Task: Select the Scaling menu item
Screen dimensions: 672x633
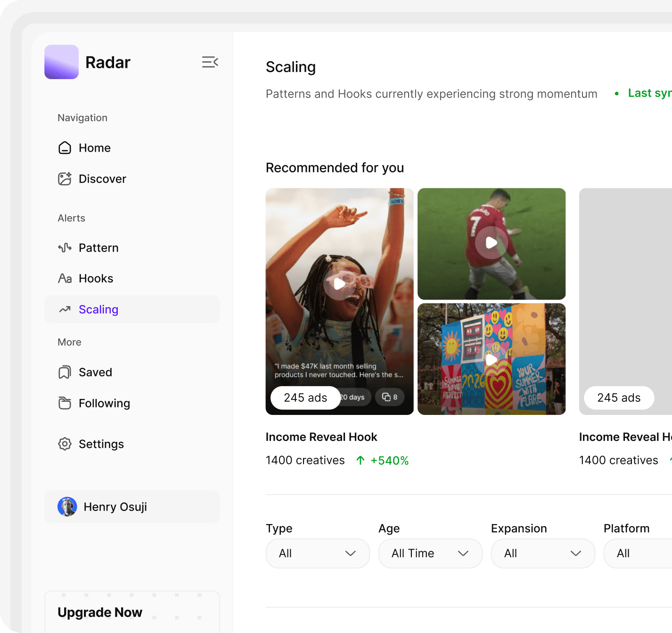Action: point(132,309)
